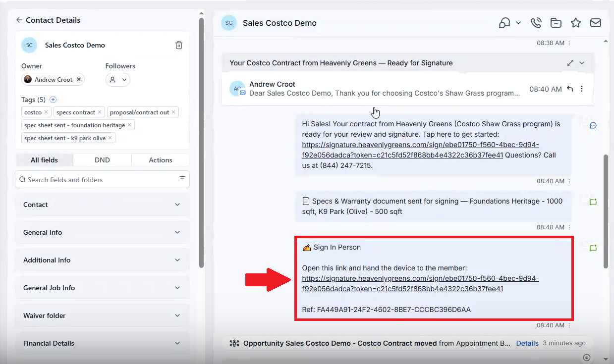Start a call with the phone icon
Image resolution: width=614 pixels, height=364 pixels.
(x=536, y=23)
